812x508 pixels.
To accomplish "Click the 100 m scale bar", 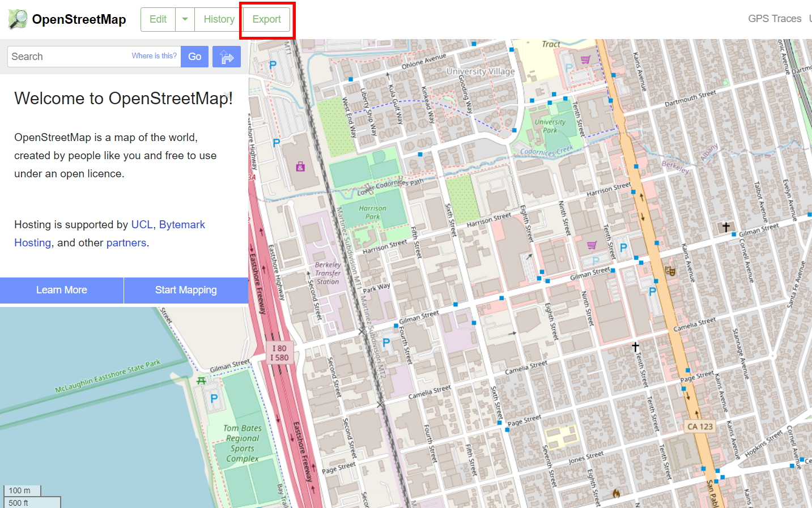I will [x=22, y=490].
